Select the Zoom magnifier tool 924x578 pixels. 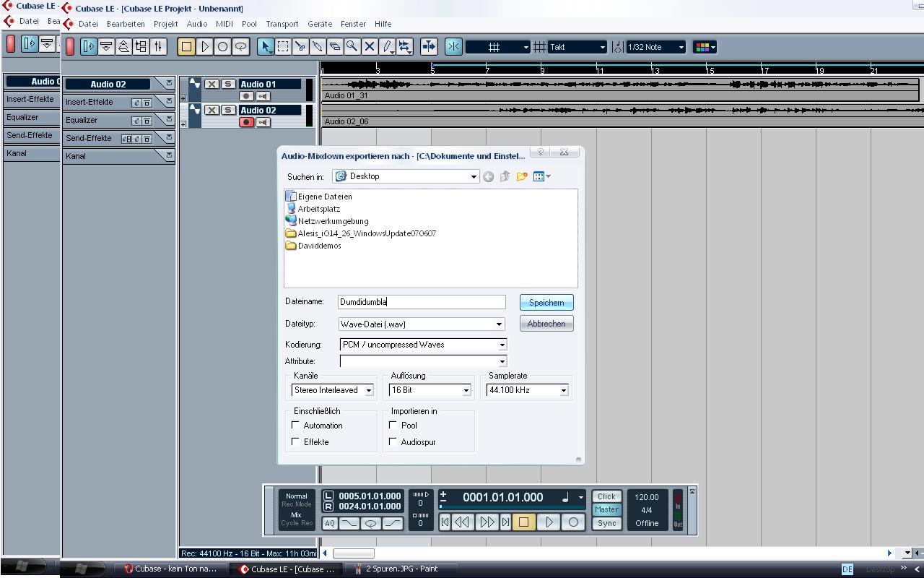pos(352,47)
